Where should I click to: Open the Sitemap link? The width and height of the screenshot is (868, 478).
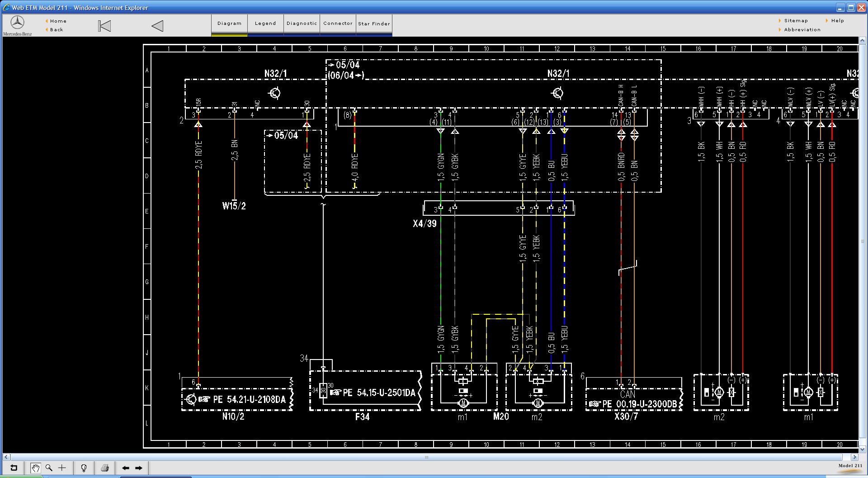(796, 21)
